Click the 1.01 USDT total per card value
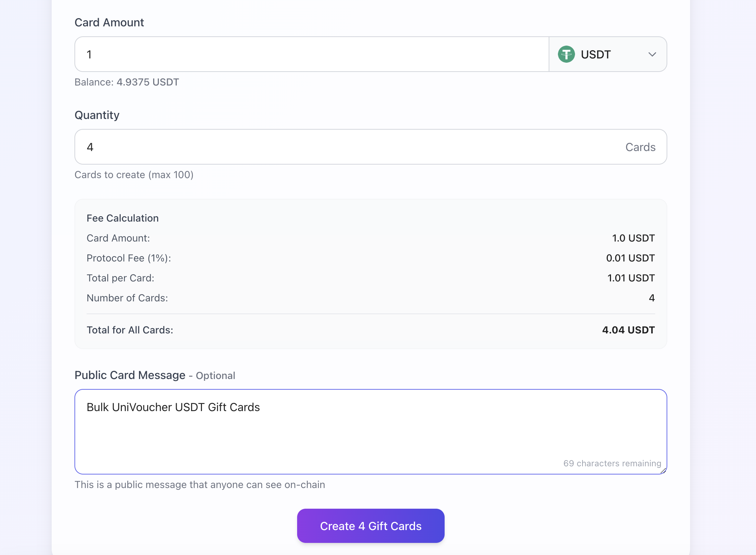 (631, 278)
